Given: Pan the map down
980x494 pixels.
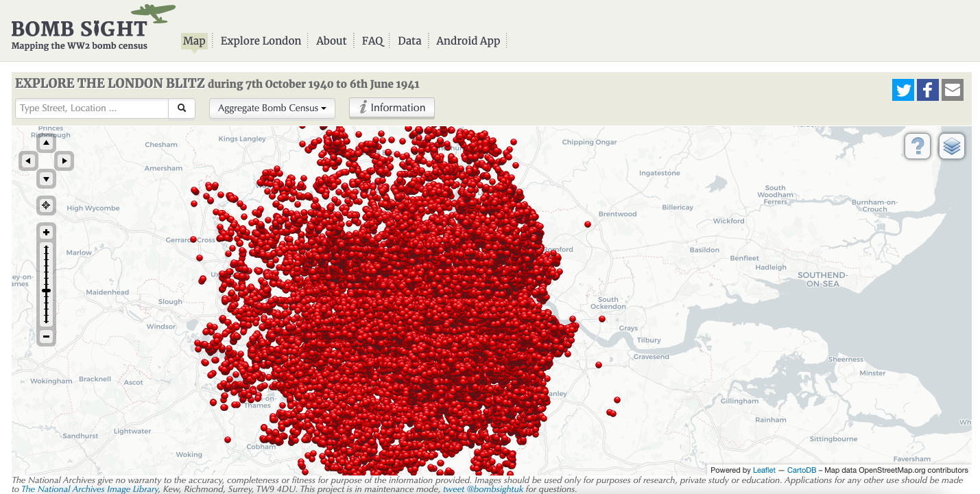Looking at the screenshot, I should pos(46,179).
